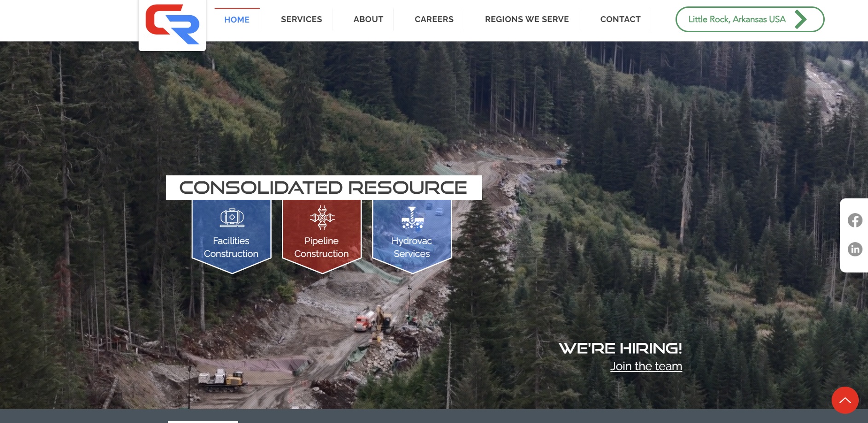
Task: Select the Pipeline Construction label
Action: (x=321, y=247)
